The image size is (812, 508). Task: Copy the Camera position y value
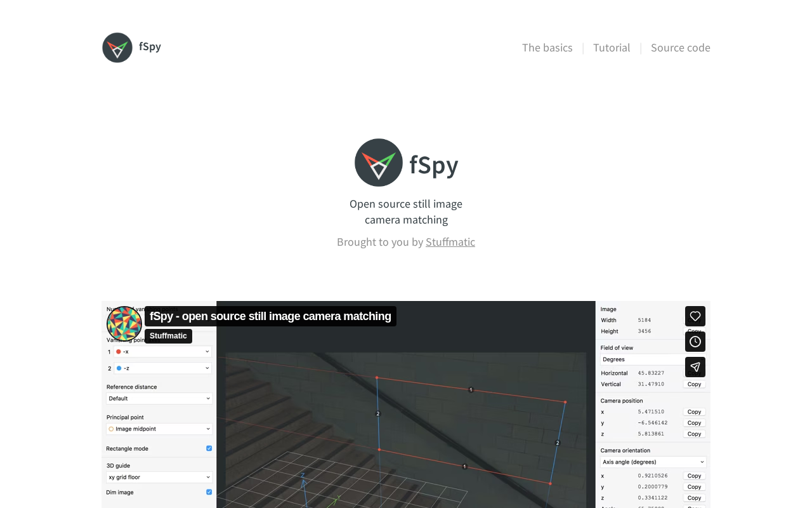point(695,423)
